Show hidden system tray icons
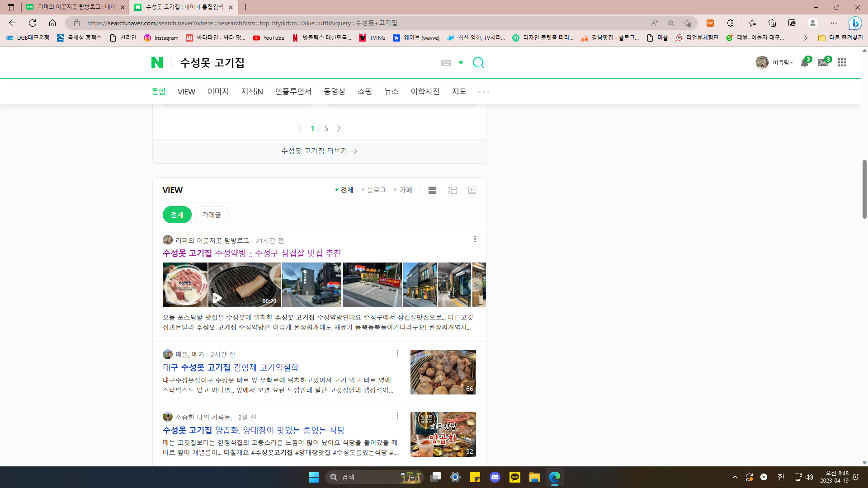Viewport: 868px width, 488px height. point(735,477)
